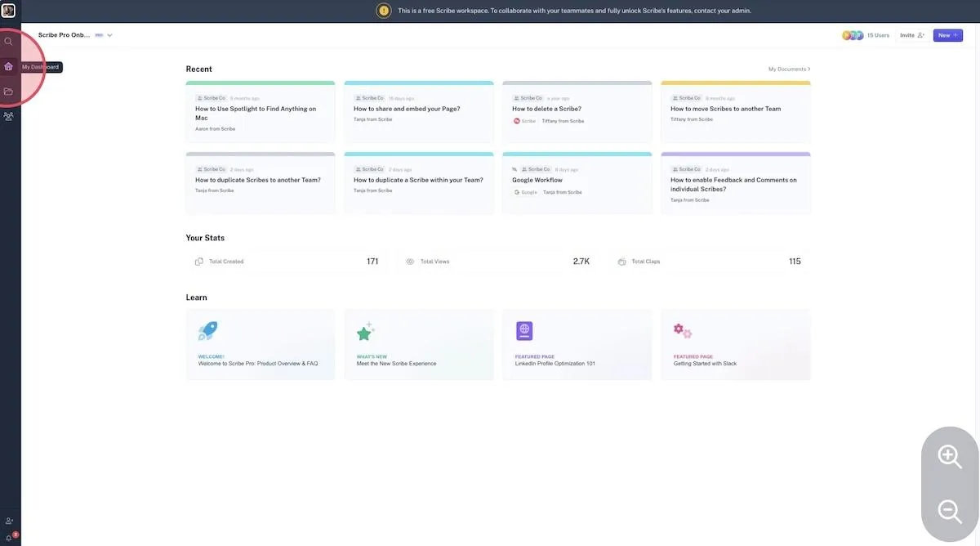The height and width of the screenshot is (546, 980).
Task: Click the Total Created value 171
Action: (x=372, y=262)
